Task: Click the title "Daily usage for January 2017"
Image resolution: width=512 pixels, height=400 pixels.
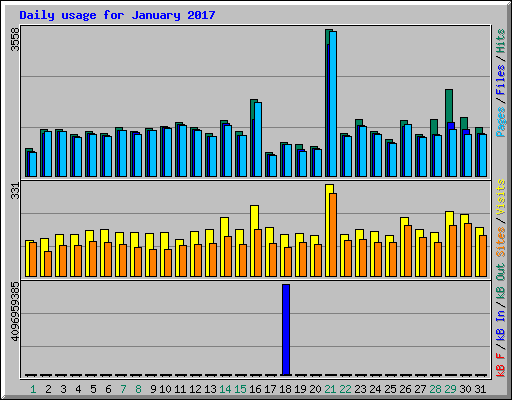Action: click(117, 15)
